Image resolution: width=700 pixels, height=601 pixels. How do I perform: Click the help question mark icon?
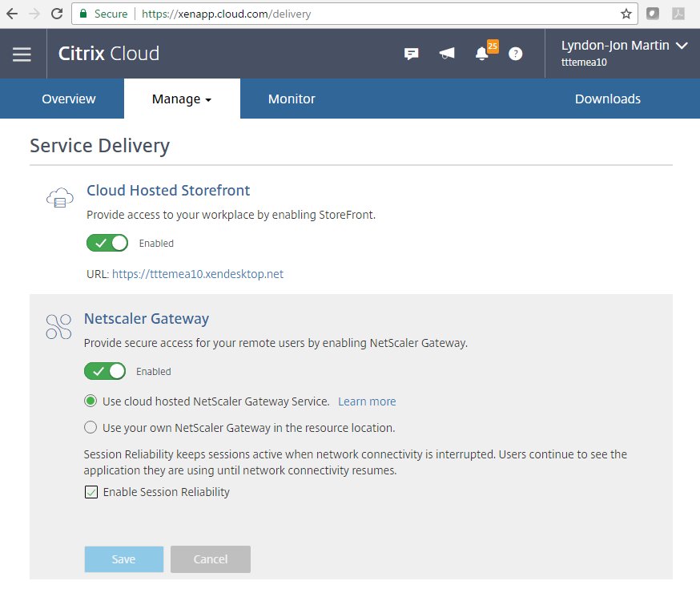(x=515, y=54)
